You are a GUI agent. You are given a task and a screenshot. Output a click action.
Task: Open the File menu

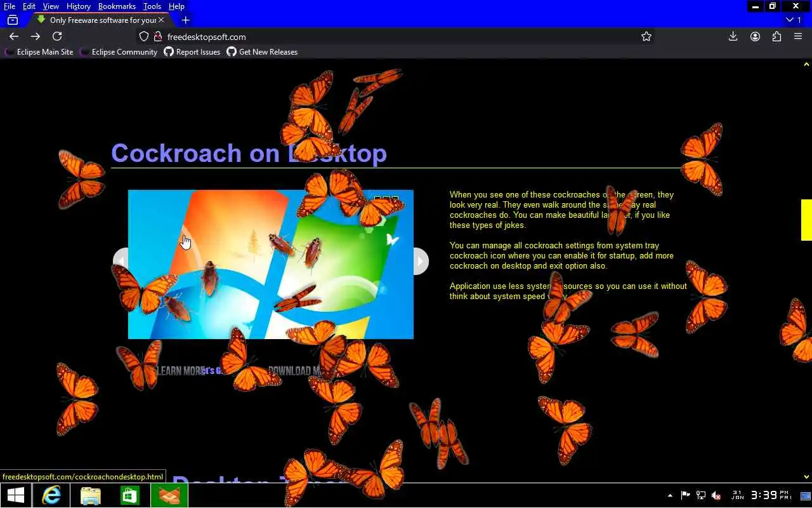10,6
